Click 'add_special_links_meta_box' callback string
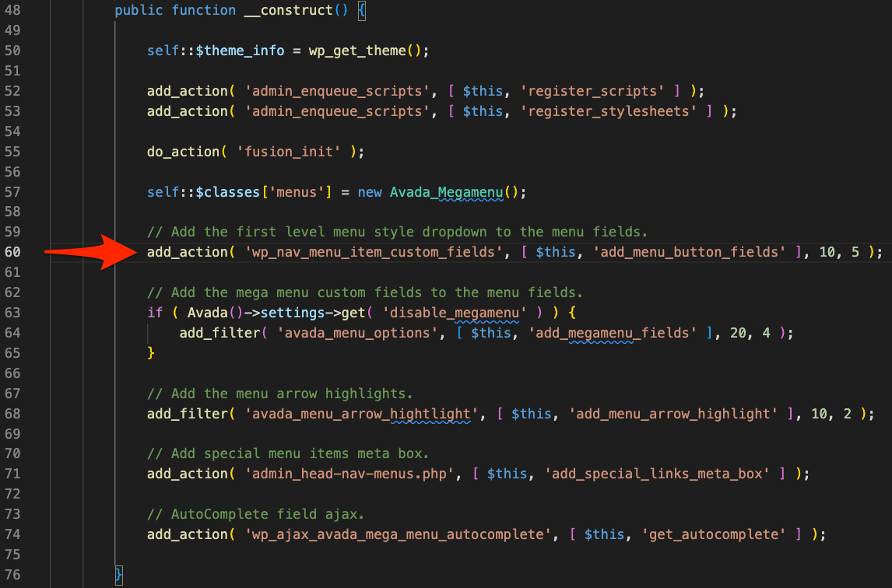Viewport: 892px width, 588px height. tap(657, 473)
